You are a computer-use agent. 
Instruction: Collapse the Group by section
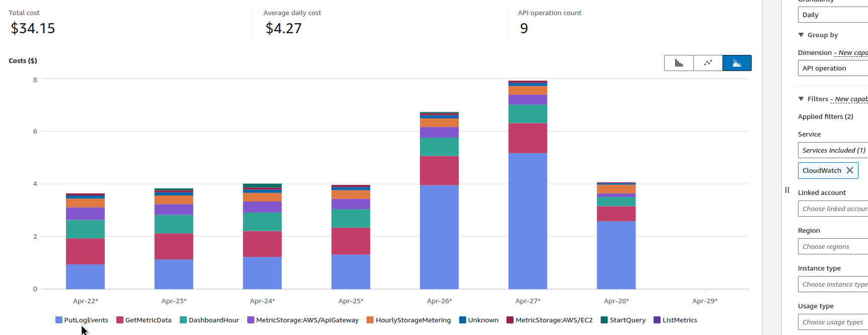pos(801,35)
